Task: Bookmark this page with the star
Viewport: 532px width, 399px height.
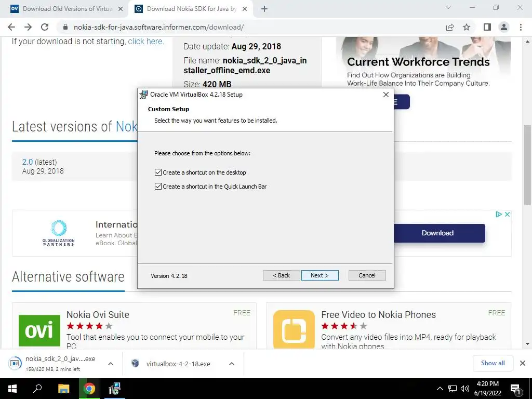Action: click(x=467, y=27)
